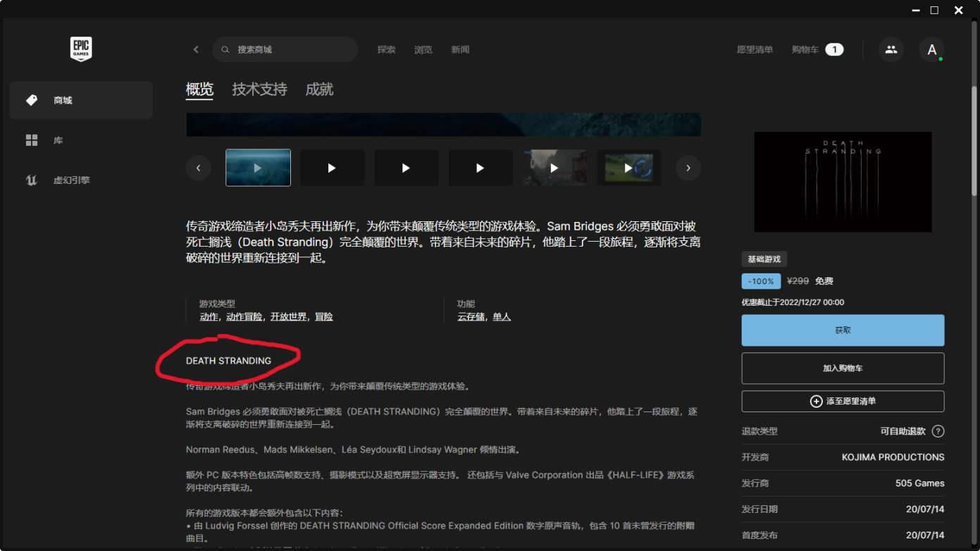Screen dimensions: 980x551
Task: Switch to the 成就 tab
Action: pyautogui.click(x=319, y=89)
